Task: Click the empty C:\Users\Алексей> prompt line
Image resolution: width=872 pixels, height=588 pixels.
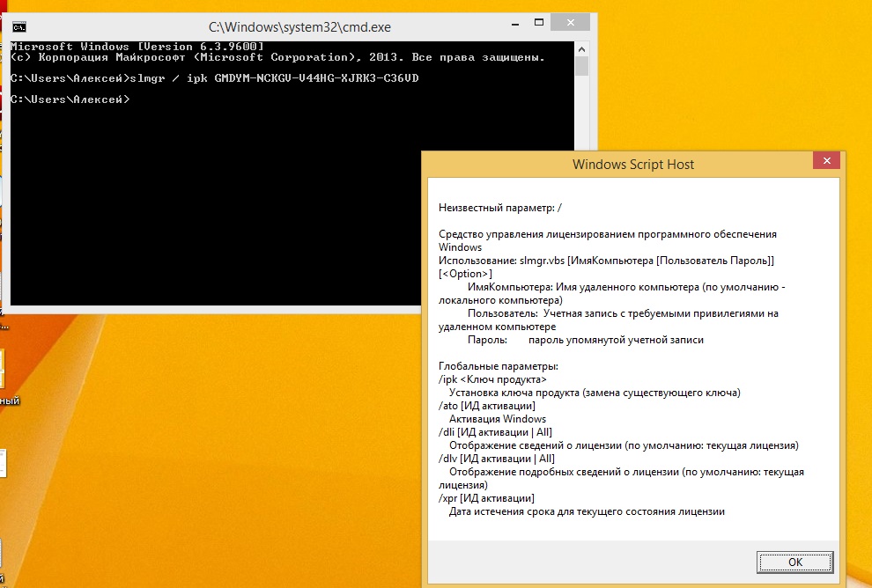Action: pos(70,99)
